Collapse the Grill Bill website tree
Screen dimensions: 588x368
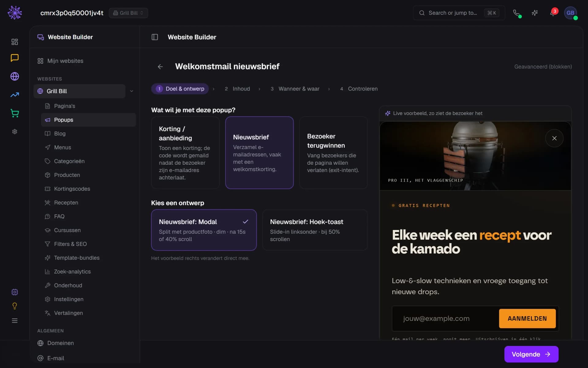coord(132,91)
